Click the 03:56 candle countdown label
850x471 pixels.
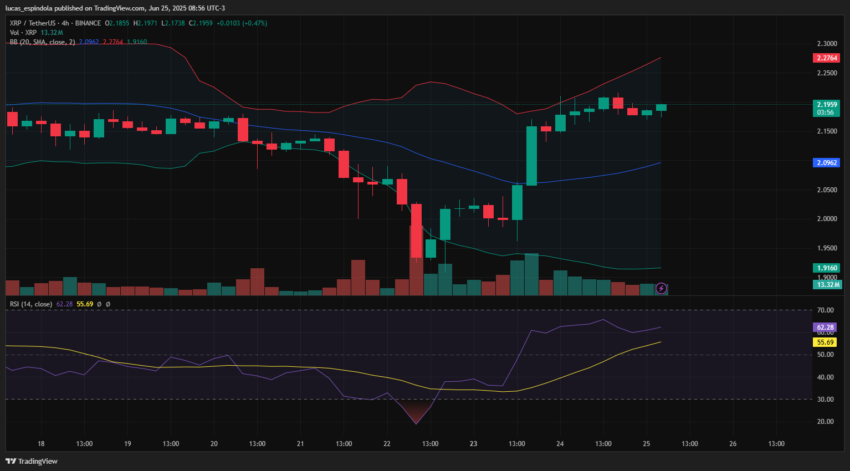tap(825, 113)
